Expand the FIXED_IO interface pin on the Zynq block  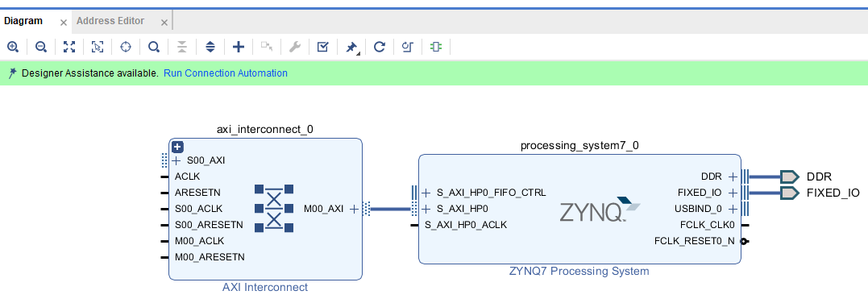[x=733, y=193]
